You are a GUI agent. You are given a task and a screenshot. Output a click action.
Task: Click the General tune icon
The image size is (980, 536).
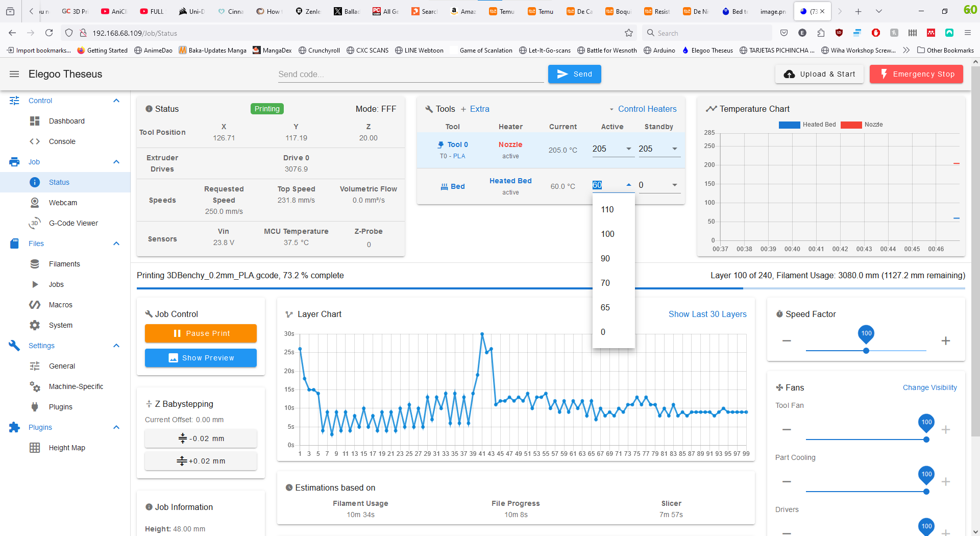tap(35, 366)
